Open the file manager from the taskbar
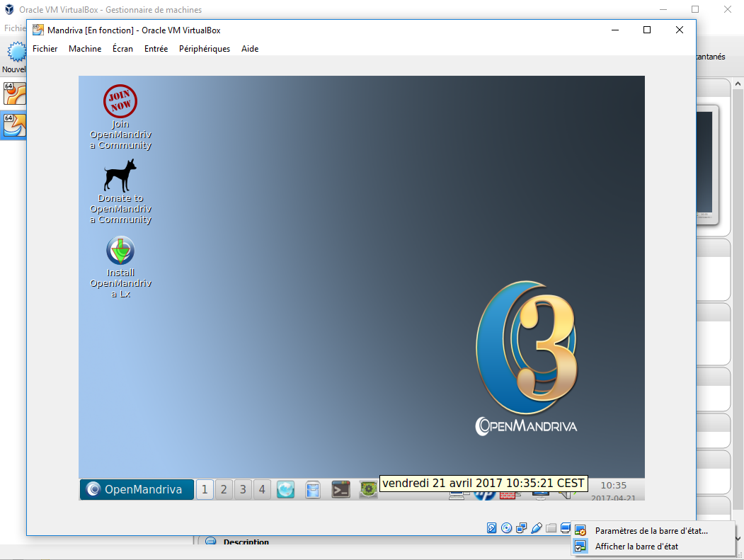744x560 pixels. 313,488
